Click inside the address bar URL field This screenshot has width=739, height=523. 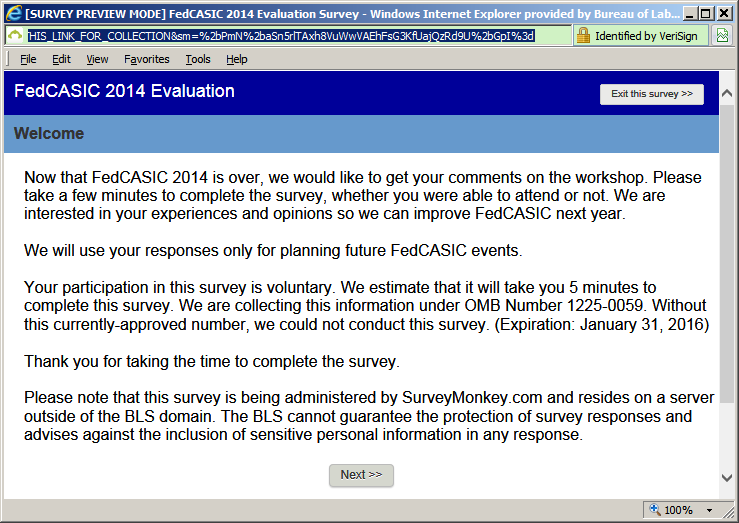click(280, 35)
